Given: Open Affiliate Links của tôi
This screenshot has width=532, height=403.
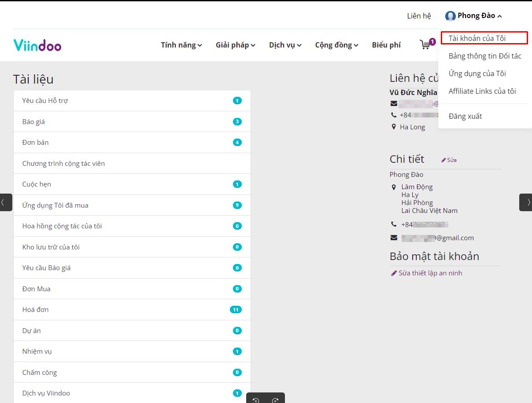Looking at the screenshot, I should [482, 91].
